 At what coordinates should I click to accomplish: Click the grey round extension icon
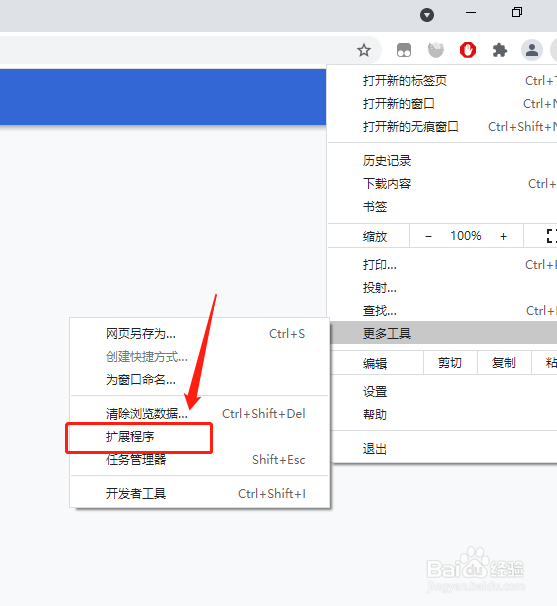click(436, 50)
